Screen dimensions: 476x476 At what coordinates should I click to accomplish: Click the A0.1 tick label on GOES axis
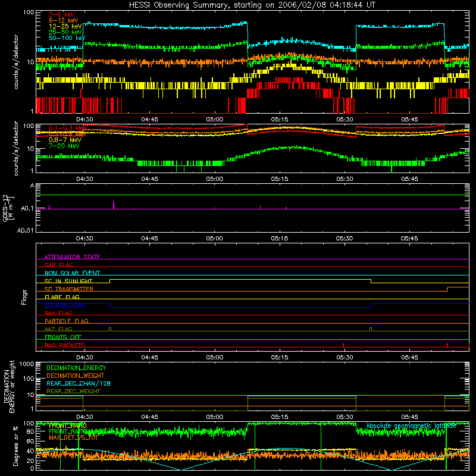point(27,208)
